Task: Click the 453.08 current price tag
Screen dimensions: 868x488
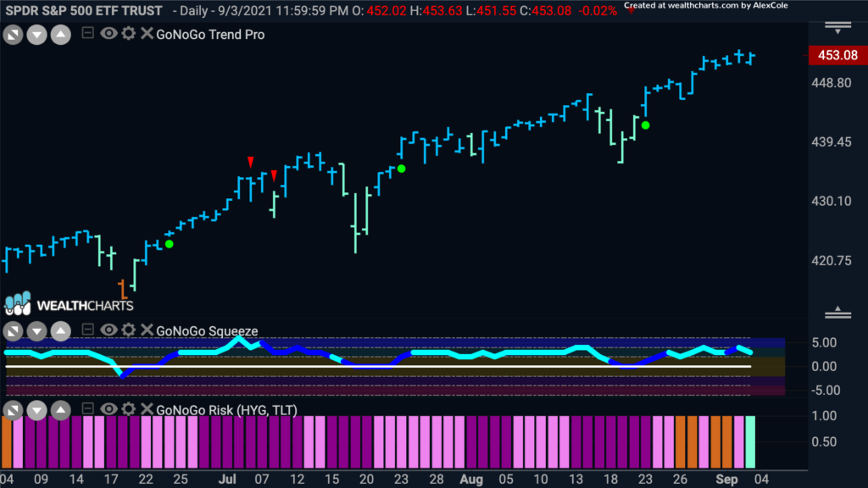Action: click(x=837, y=55)
